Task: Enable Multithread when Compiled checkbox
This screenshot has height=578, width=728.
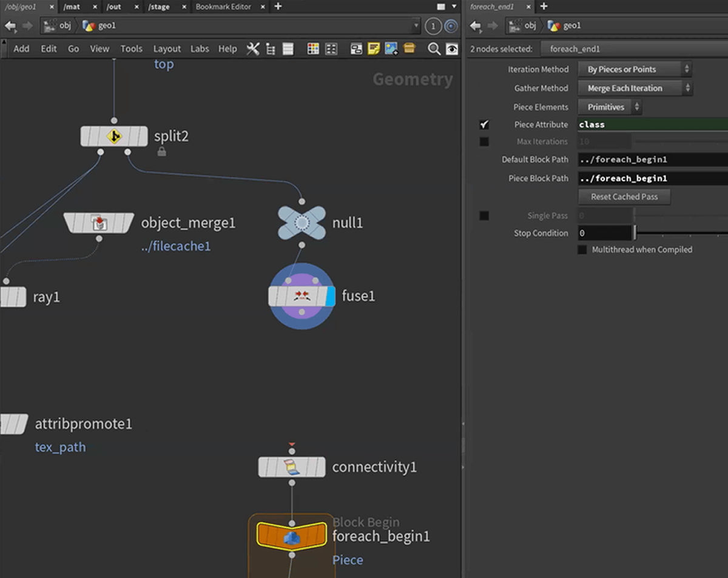Action: point(582,250)
